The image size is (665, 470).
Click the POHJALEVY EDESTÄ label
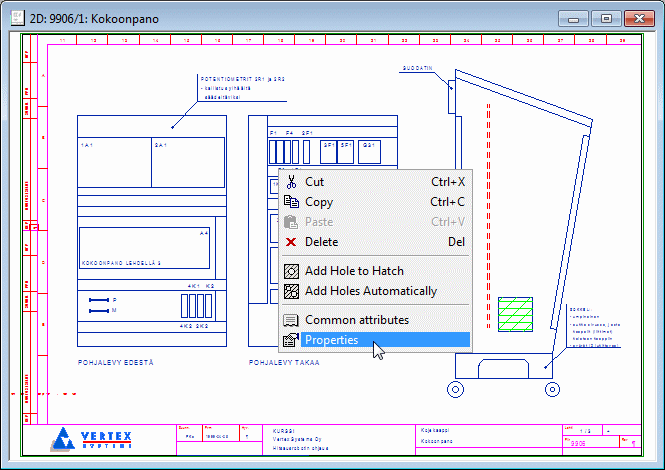[115, 362]
